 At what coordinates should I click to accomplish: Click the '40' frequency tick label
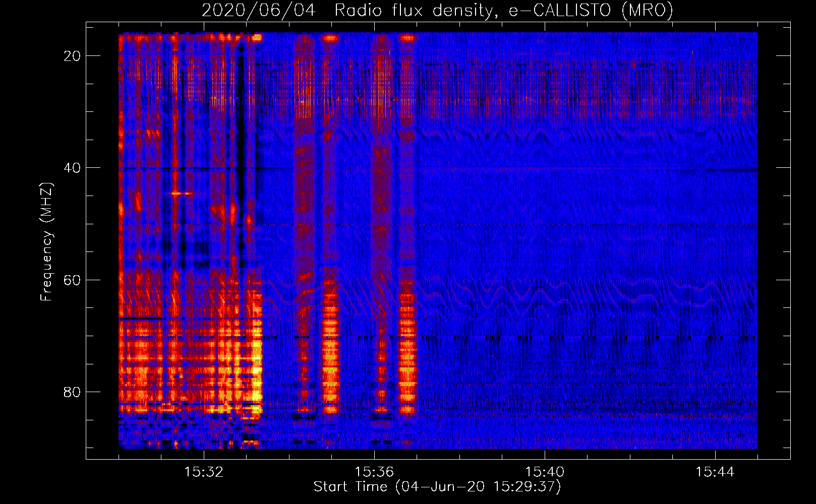[72, 168]
